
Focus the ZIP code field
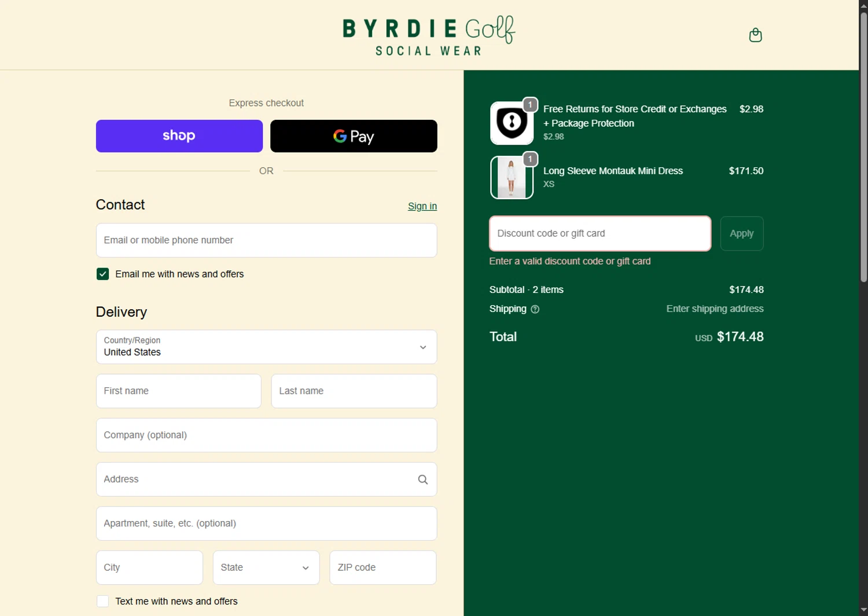(383, 567)
